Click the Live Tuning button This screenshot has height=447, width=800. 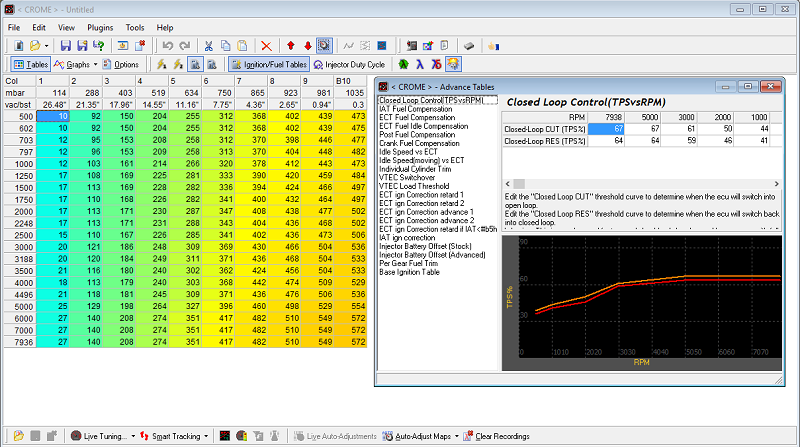[x=99, y=436]
